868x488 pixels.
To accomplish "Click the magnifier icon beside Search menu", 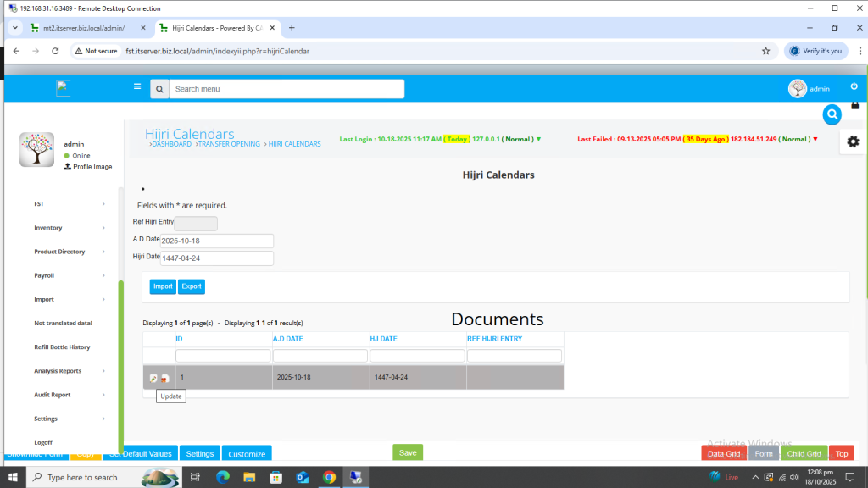I will (x=159, y=89).
